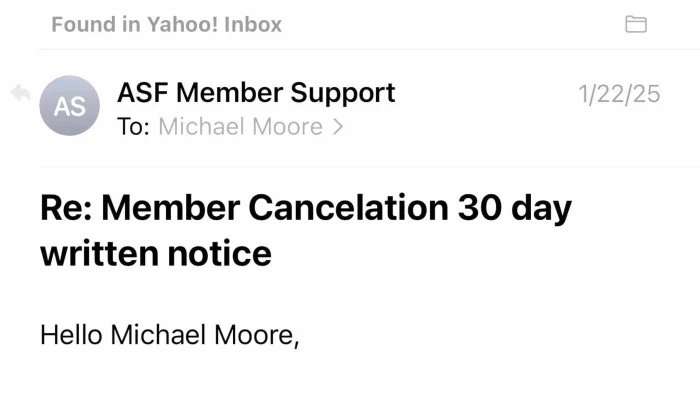Click the word ASF in sender name
The image size is (700, 400).
tap(142, 93)
